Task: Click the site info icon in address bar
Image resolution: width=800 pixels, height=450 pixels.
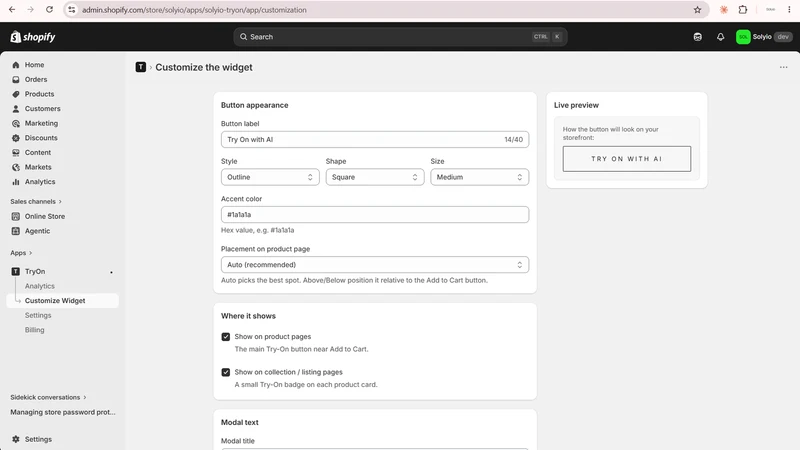Action: 72,10
